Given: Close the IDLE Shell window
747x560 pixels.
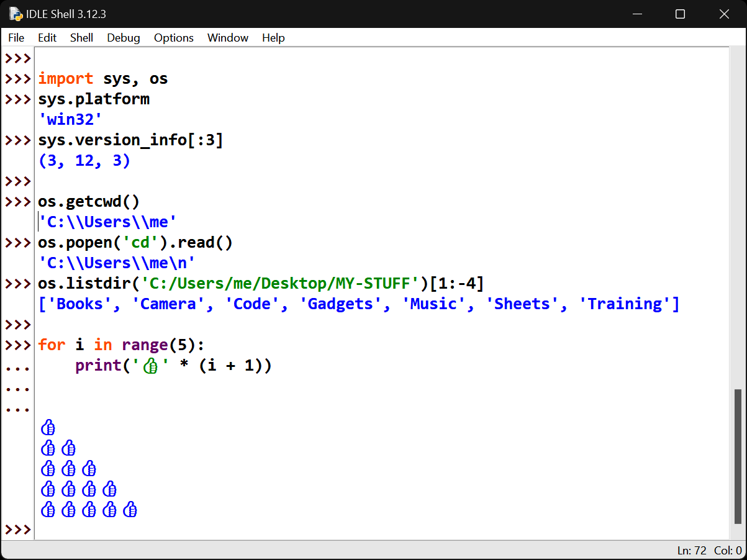Looking at the screenshot, I should [x=723, y=14].
